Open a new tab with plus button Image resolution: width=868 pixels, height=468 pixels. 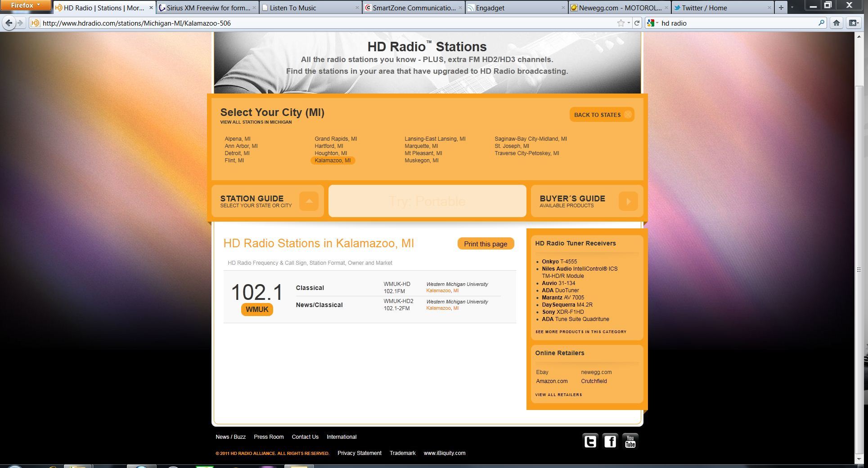(x=781, y=8)
